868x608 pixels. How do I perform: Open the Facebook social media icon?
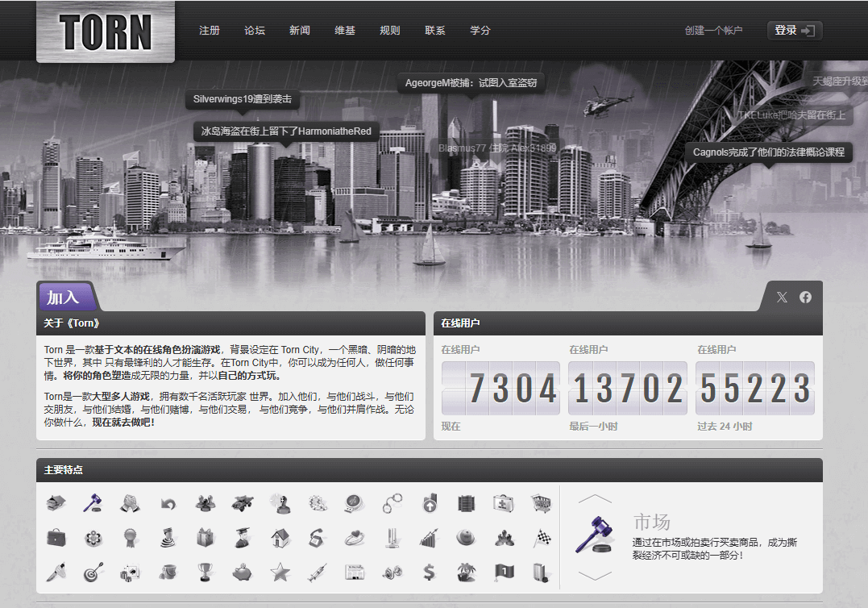click(x=805, y=298)
